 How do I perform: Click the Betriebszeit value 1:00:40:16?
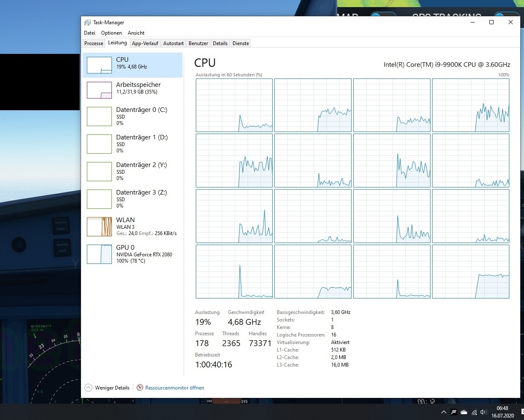[213, 364]
